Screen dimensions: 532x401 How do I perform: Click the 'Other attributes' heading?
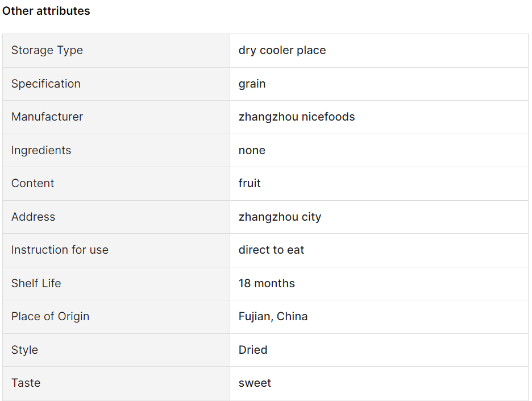click(x=46, y=11)
